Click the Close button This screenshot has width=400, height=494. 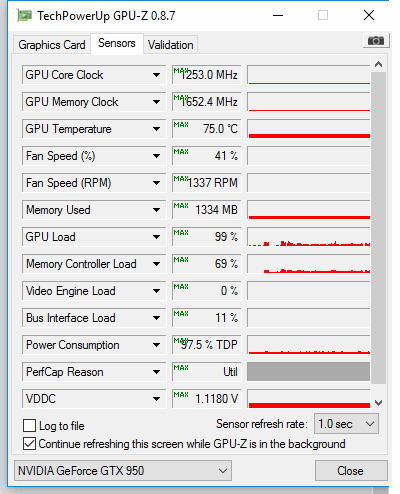pyautogui.click(x=351, y=471)
